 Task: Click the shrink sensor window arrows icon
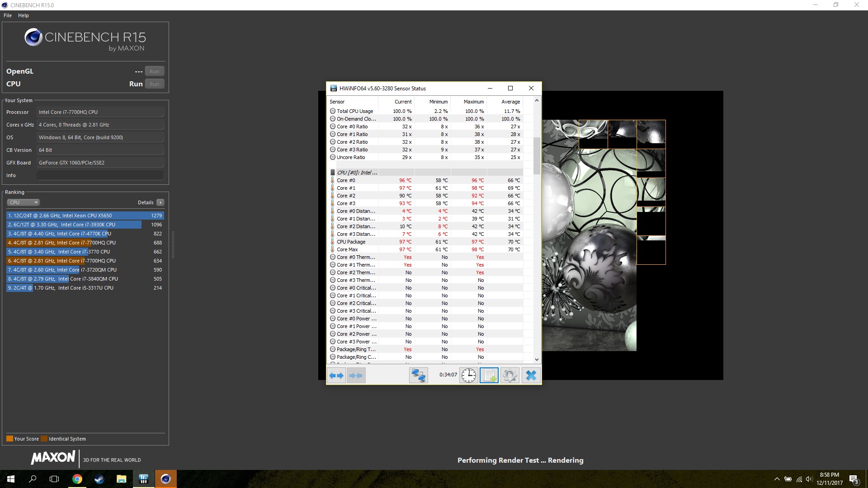tap(356, 375)
